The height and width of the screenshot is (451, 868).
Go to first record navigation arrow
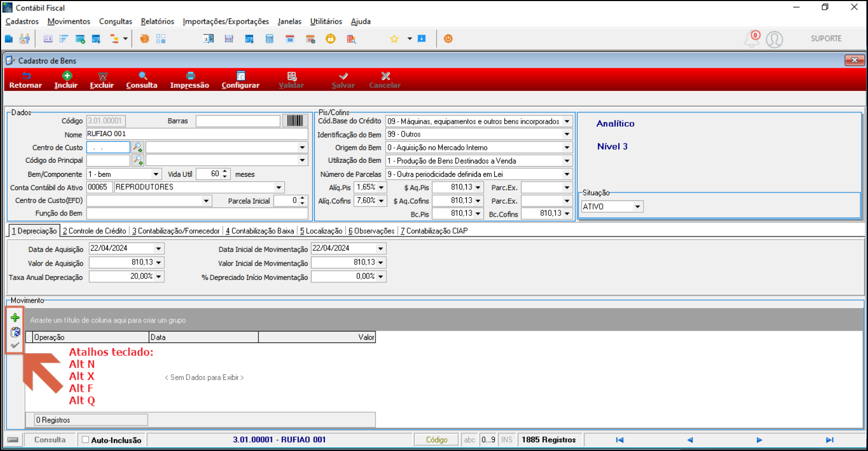click(x=620, y=440)
